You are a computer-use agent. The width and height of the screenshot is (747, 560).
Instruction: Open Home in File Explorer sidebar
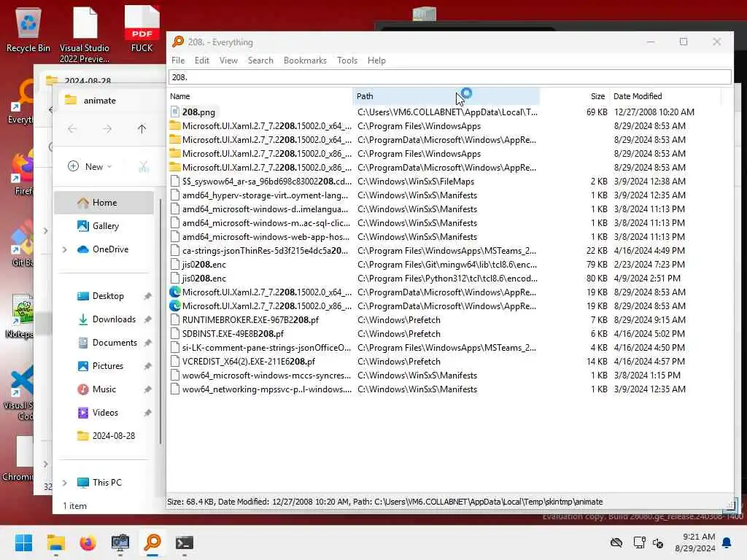pos(104,203)
